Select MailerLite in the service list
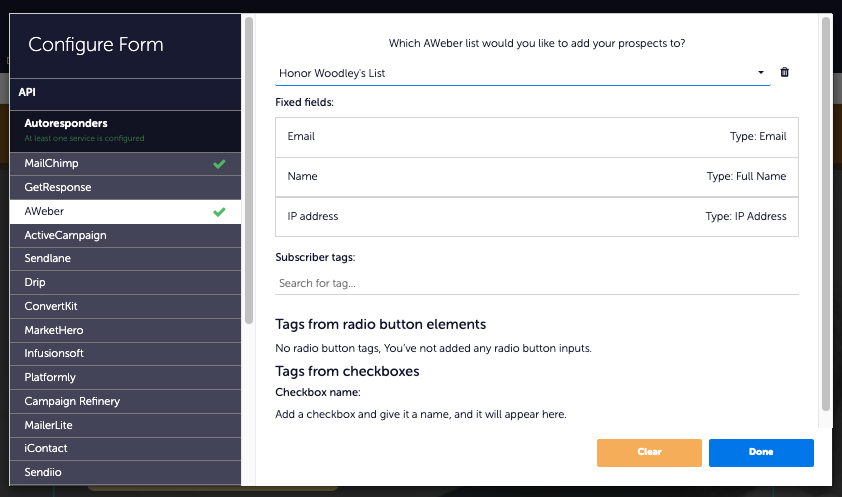 click(48, 425)
